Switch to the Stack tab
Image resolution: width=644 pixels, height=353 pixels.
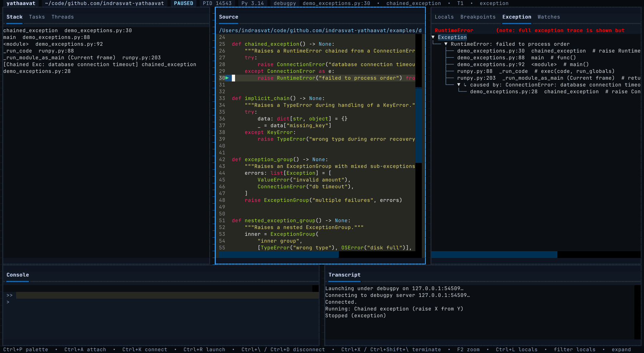pyautogui.click(x=14, y=17)
